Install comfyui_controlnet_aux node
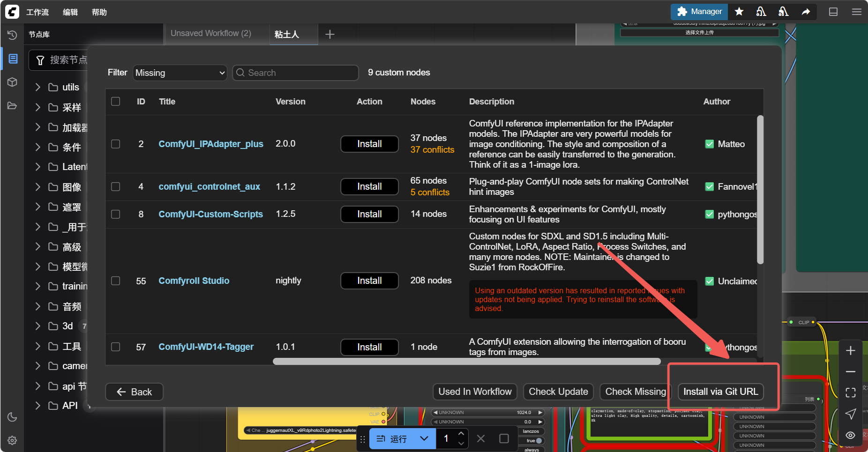Screen dimensions: 868x452 369,186
